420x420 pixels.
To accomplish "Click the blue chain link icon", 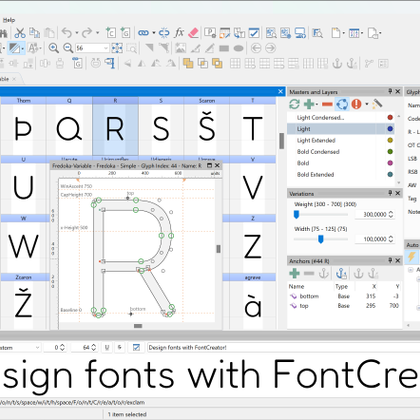I will (143, 33).
